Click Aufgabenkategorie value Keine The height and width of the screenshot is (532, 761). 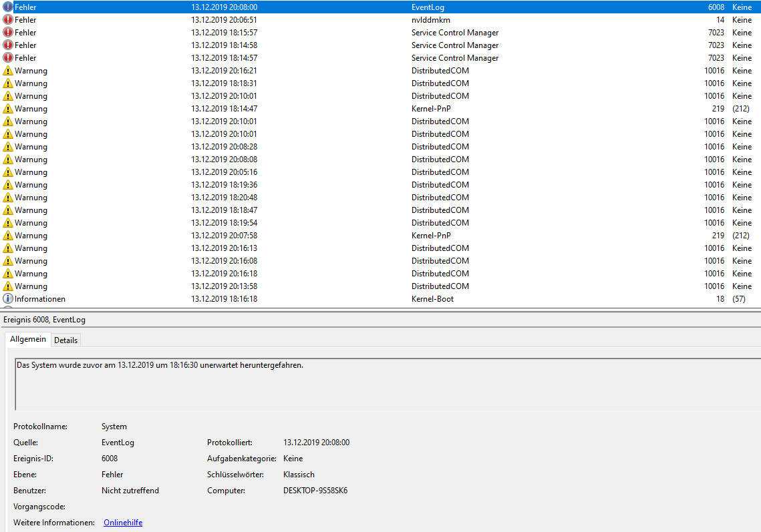293,459
